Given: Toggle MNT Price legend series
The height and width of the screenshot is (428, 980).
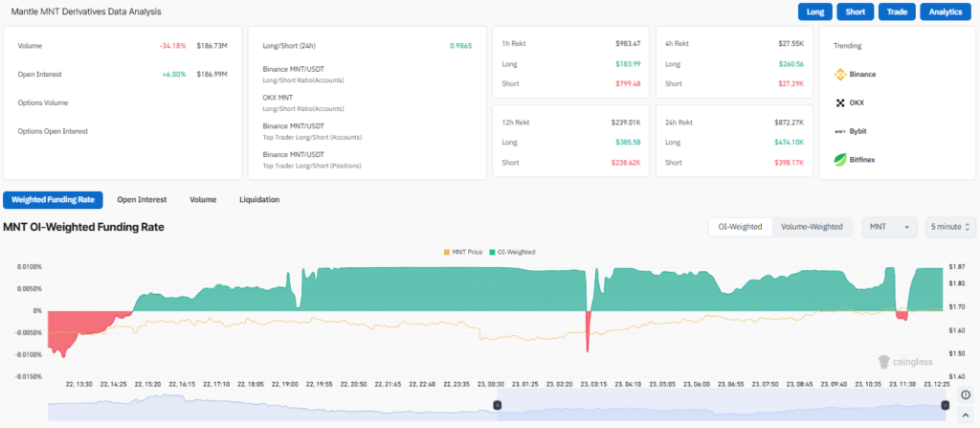Looking at the screenshot, I should click(463, 252).
